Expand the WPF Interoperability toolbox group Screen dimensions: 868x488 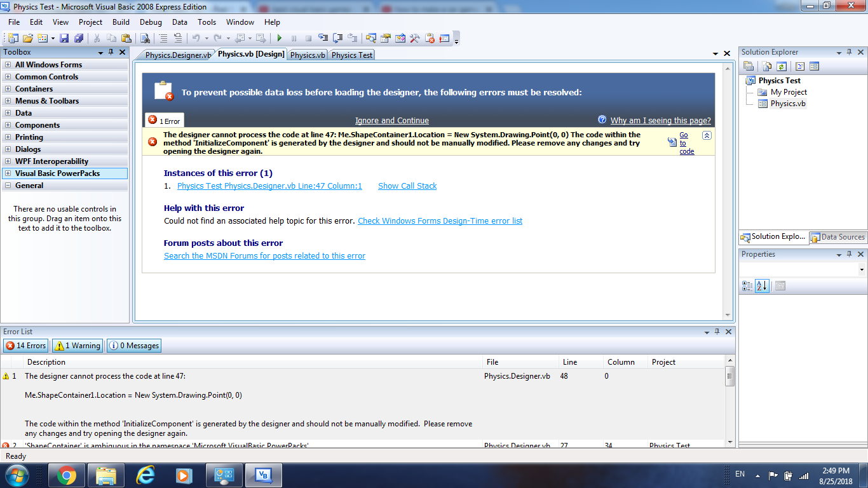[x=8, y=161]
